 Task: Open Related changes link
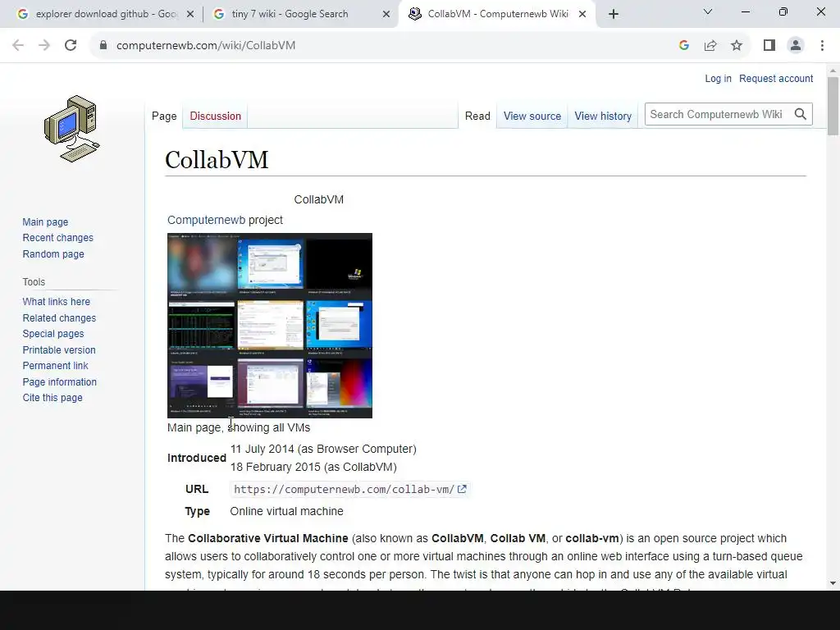point(59,317)
